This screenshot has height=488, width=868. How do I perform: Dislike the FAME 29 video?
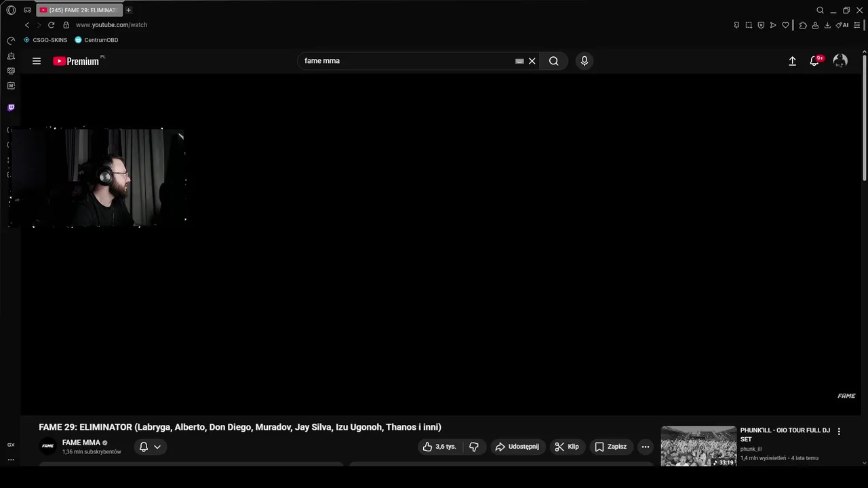(474, 447)
